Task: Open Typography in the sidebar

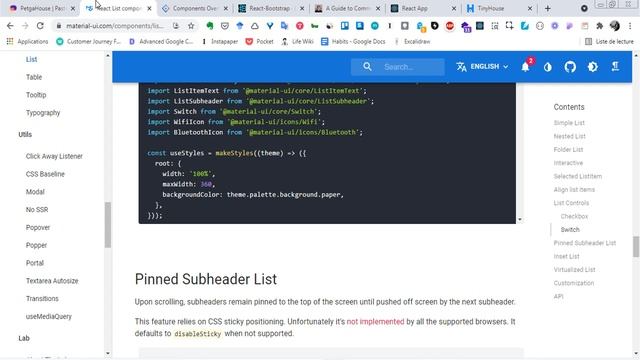Action: 43,113
